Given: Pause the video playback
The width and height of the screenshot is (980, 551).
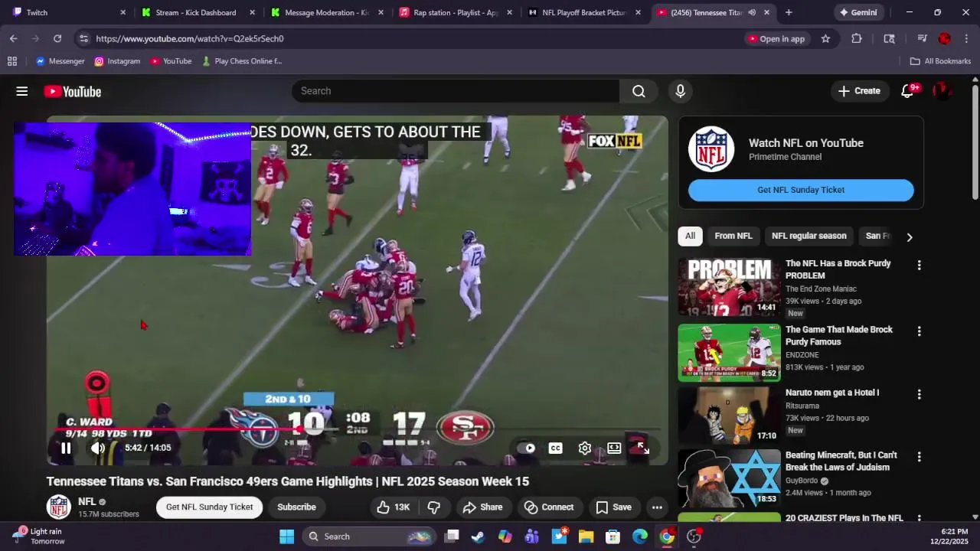Looking at the screenshot, I should click(66, 448).
